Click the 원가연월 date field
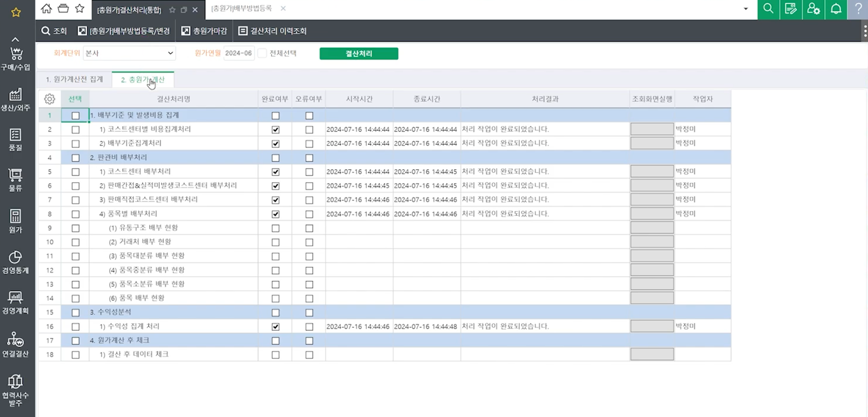 coord(239,53)
